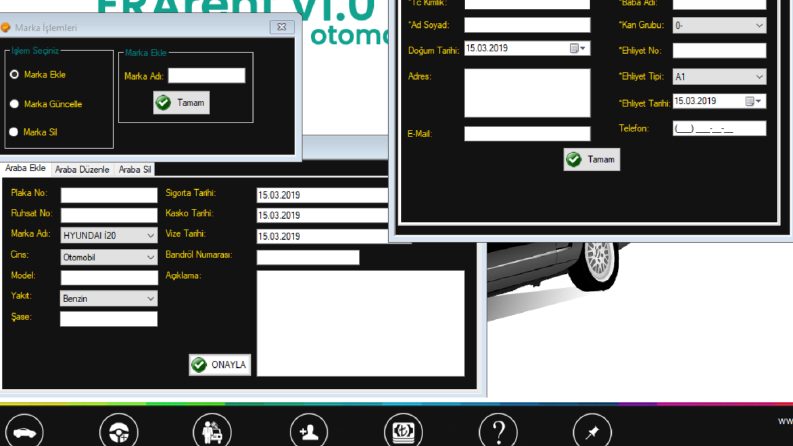Screen dimensions: 793x446
Task: Click the Açıklama text area
Action: pyautogui.click(x=361, y=324)
